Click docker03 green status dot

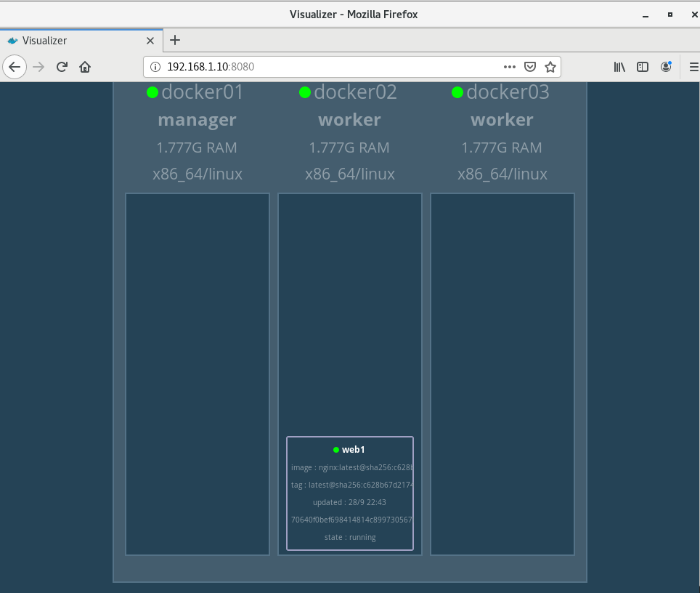[457, 92]
